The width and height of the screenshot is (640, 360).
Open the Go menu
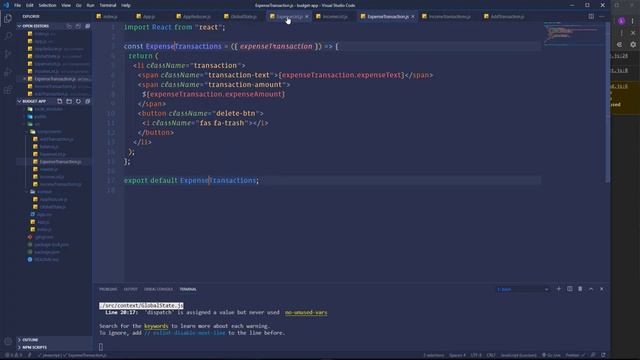click(x=79, y=5)
